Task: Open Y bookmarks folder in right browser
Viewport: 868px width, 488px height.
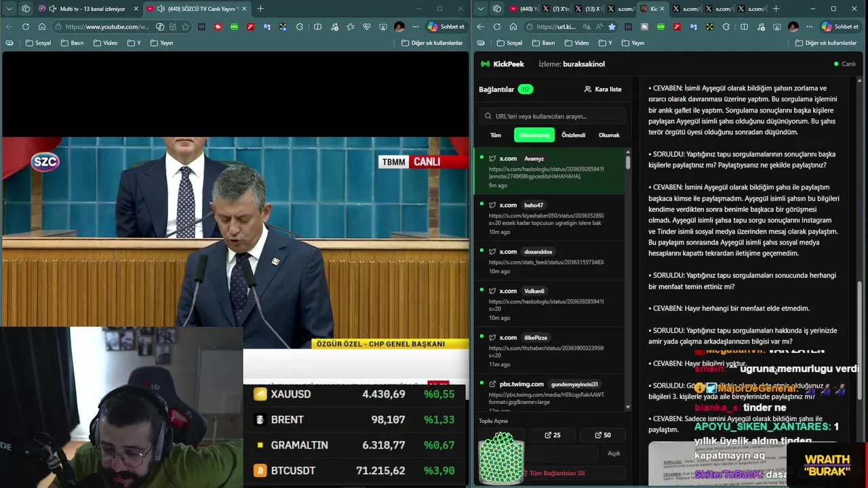Action: click(606, 43)
